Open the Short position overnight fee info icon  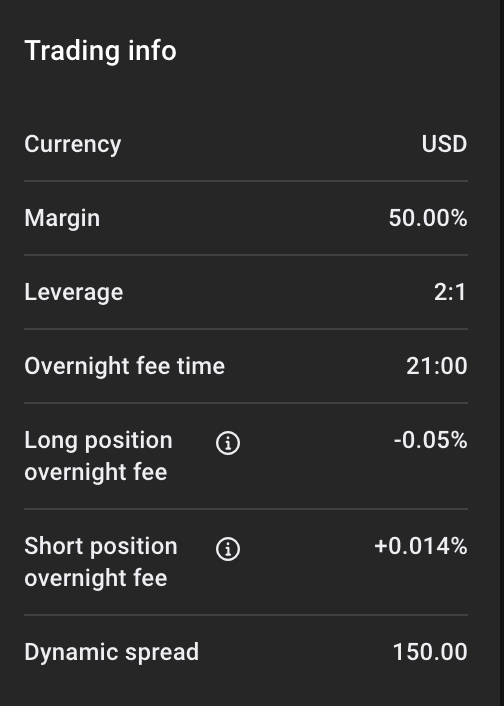click(228, 549)
